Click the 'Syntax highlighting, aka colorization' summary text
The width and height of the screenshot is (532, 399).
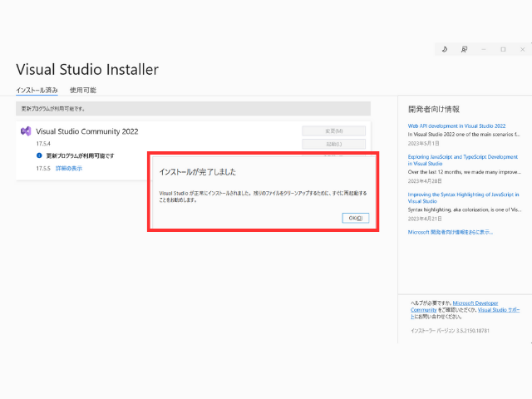pos(465,210)
